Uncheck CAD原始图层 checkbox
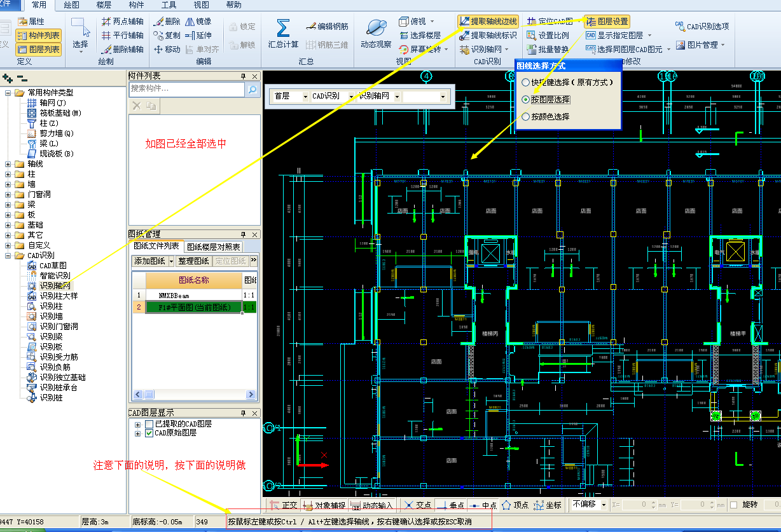 click(149, 433)
